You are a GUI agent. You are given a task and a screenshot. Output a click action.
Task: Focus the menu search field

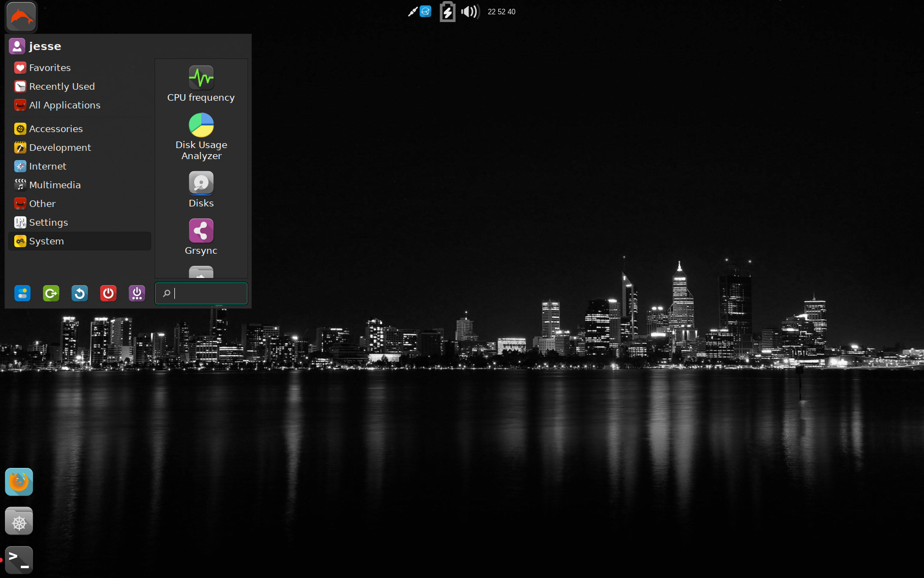(x=201, y=293)
